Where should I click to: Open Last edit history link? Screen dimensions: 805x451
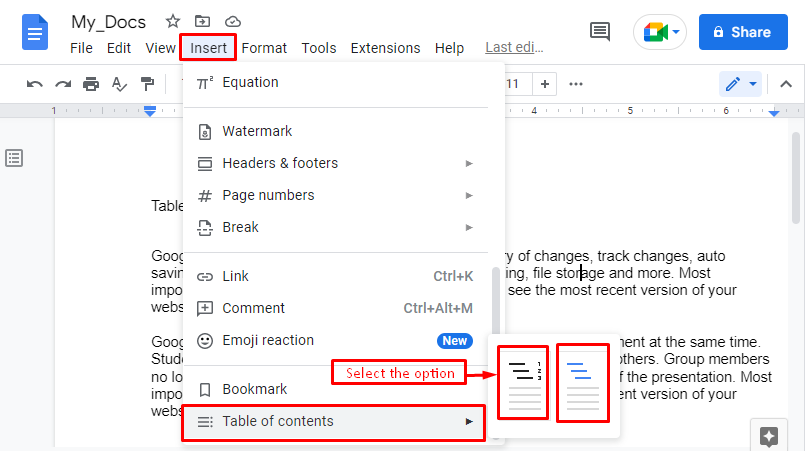click(x=514, y=47)
